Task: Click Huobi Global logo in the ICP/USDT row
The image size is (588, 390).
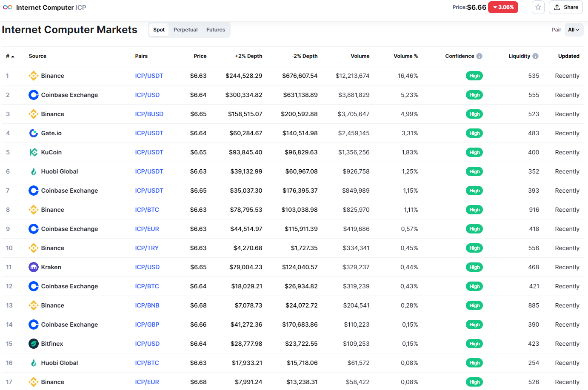Action: point(34,171)
